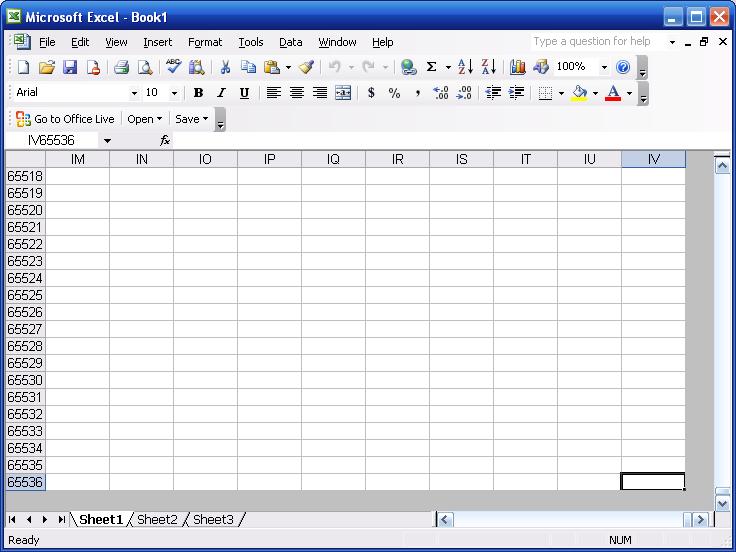
Task: Insert a hyperlink with the globe icon
Action: pyautogui.click(x=408, y=67)
